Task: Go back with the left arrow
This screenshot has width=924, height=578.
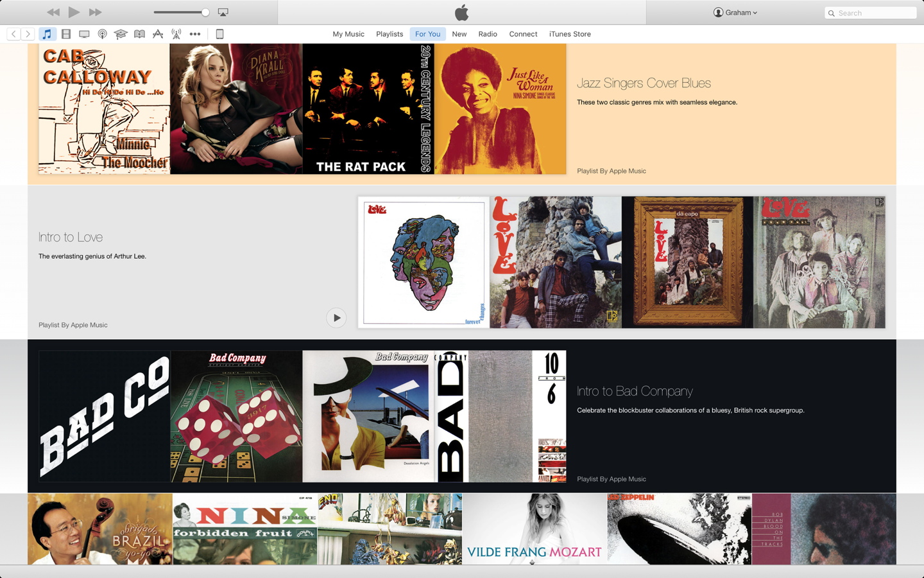Action: point(13,34)
